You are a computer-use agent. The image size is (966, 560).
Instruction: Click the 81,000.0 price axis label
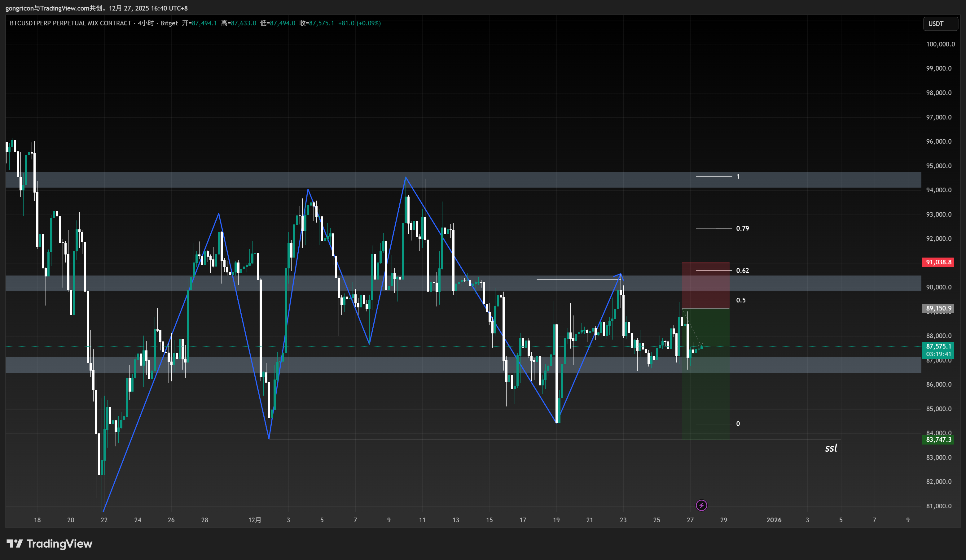pos(938,506)
